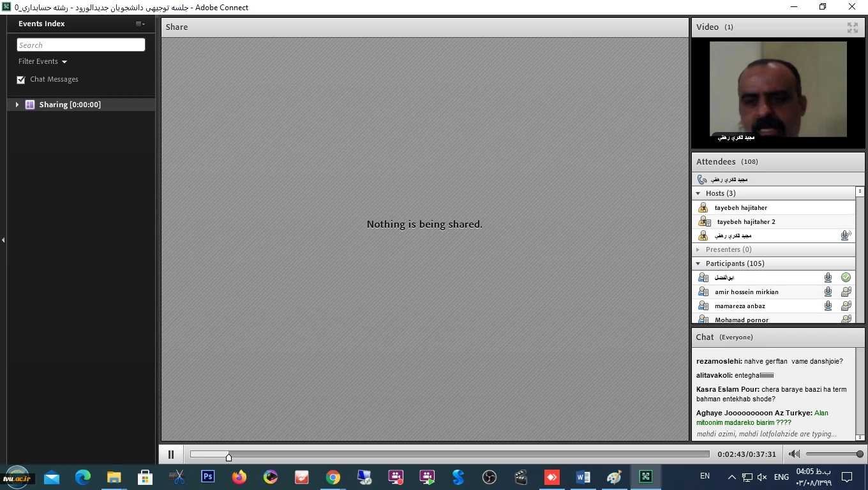Click the Sharing event layout icon

[x=29, y=105]
